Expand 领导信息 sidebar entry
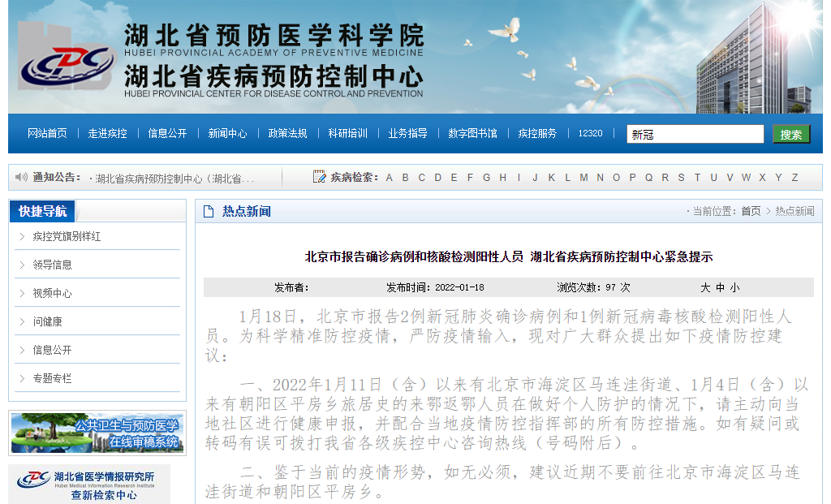831x504 pixels. tap(52, 265)
